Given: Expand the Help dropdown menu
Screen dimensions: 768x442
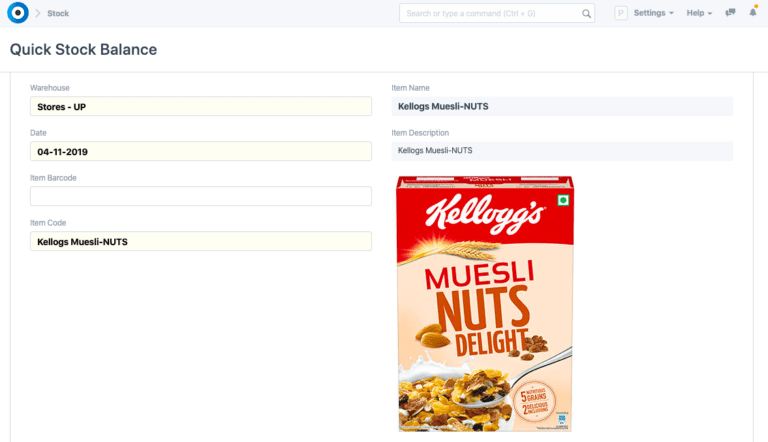Looking at the screenshot, I should 699,13.
